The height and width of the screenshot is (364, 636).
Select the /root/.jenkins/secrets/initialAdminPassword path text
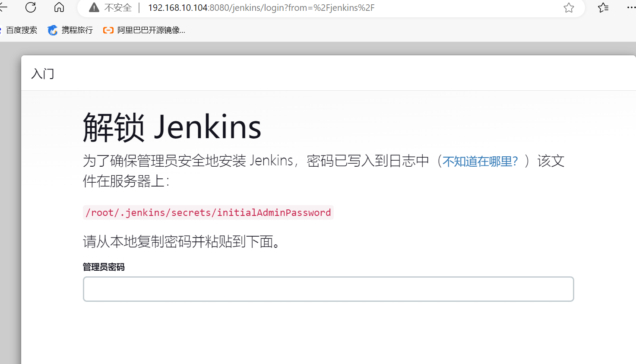pos(208,212)
